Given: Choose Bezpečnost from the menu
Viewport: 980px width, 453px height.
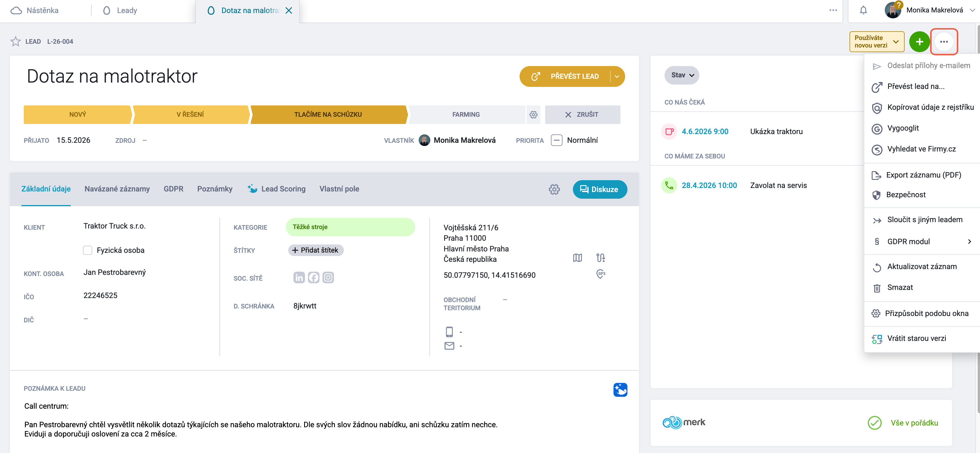Looking at the screenshot, I should pyautogui.click(x=922, y=195).
